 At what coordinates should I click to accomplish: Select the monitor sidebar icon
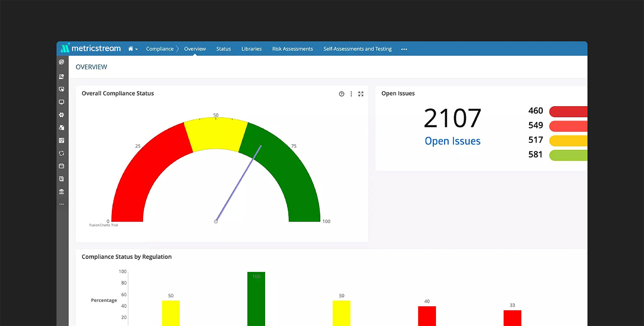point(62,102)
